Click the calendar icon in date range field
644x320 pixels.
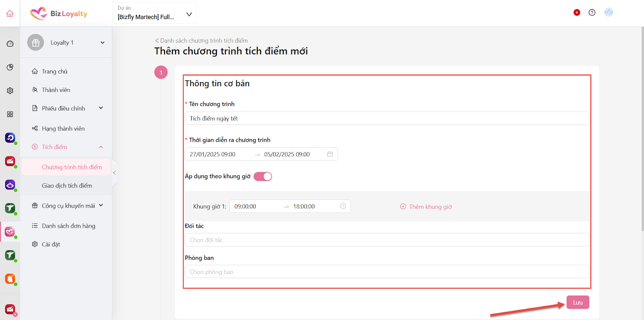pos(330,154)
